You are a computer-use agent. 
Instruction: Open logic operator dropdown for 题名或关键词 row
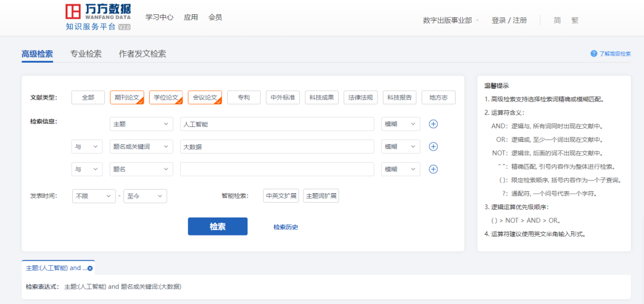[x=87, y=147]
